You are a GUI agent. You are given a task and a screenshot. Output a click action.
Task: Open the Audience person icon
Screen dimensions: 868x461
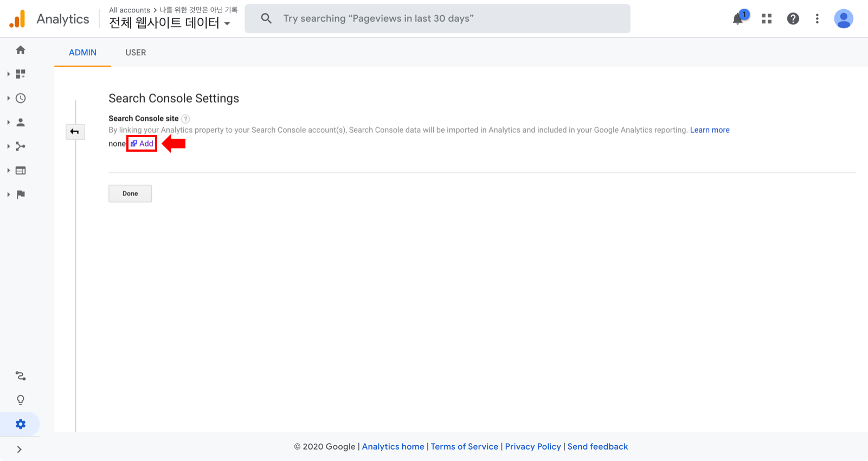(21, 122)
